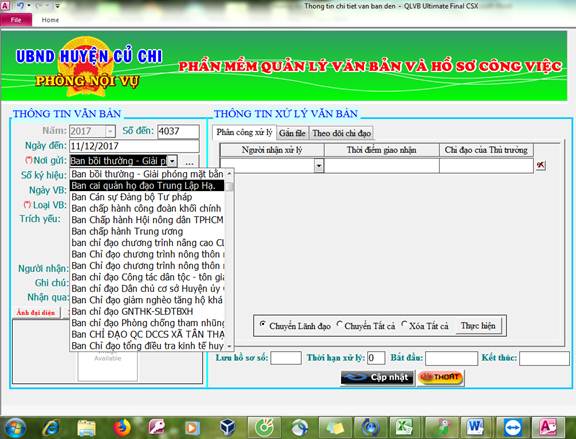Click the red delete row icon
576x439 pixels.
[540, 165]
